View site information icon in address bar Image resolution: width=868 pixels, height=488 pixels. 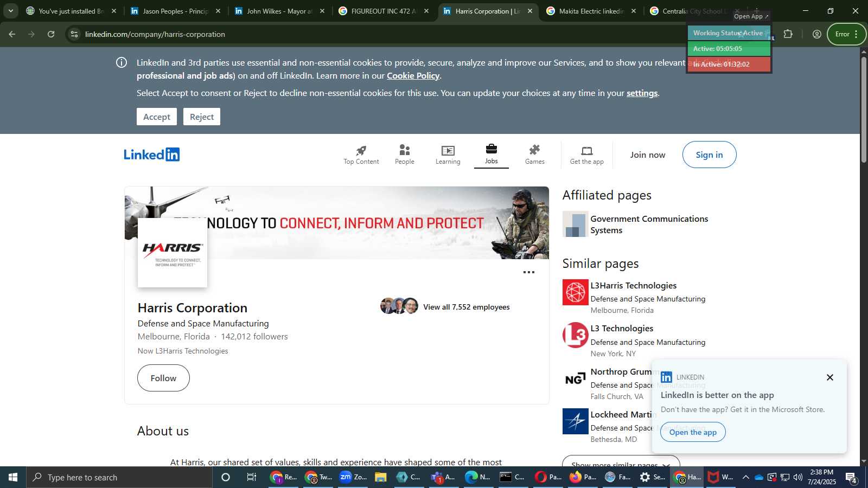74,34
